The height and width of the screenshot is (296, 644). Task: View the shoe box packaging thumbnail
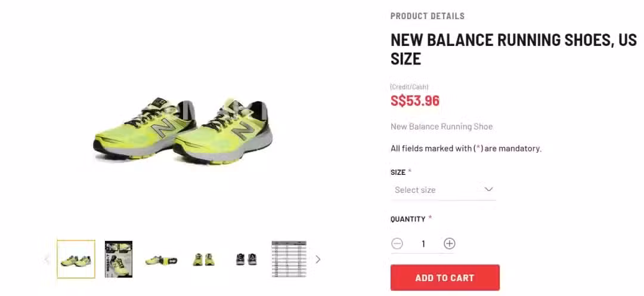click(x=118, y=259)
